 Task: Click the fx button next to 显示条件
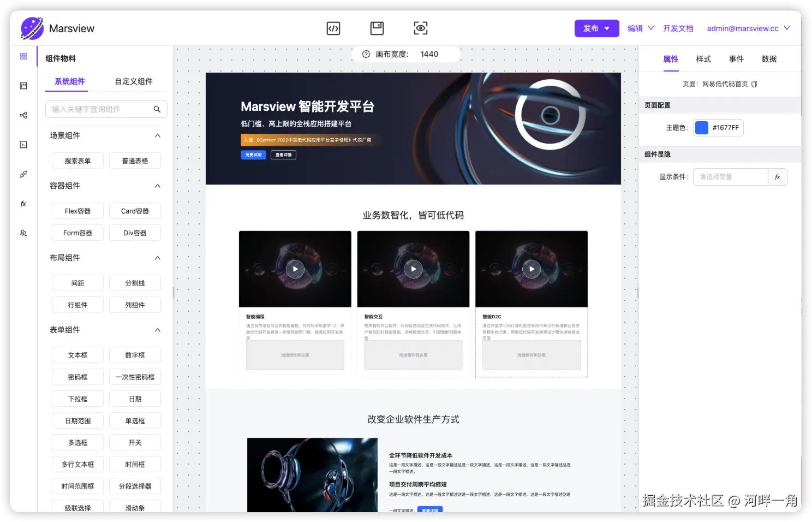coord(778,177)
